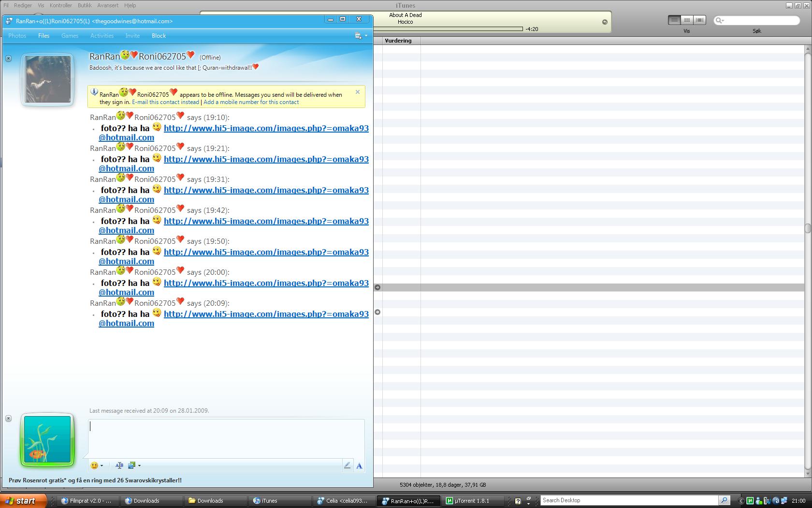Click into the message typing box
The width and height of the screenshot is (812, 508).
[226, 438]
